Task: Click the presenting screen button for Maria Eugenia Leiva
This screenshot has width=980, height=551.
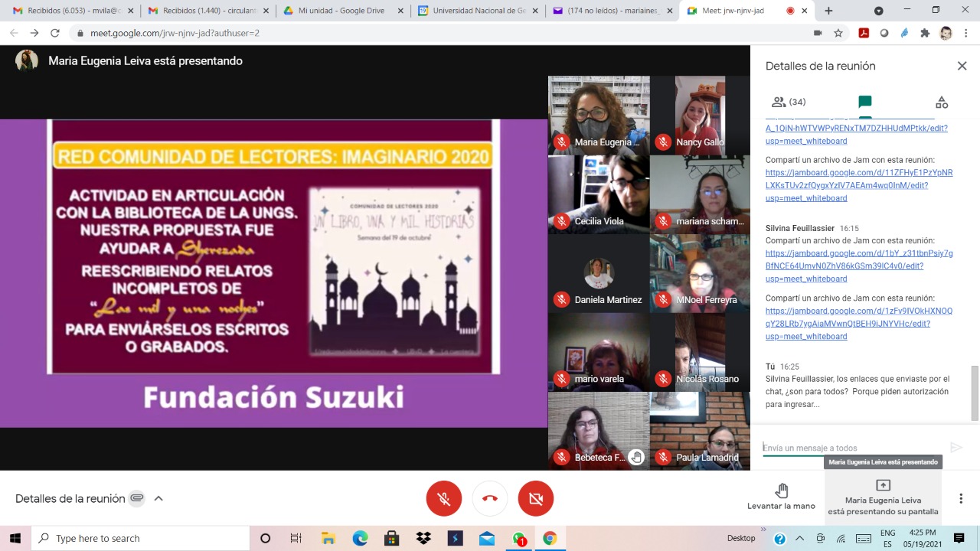Action: click(x=883, y=497)
